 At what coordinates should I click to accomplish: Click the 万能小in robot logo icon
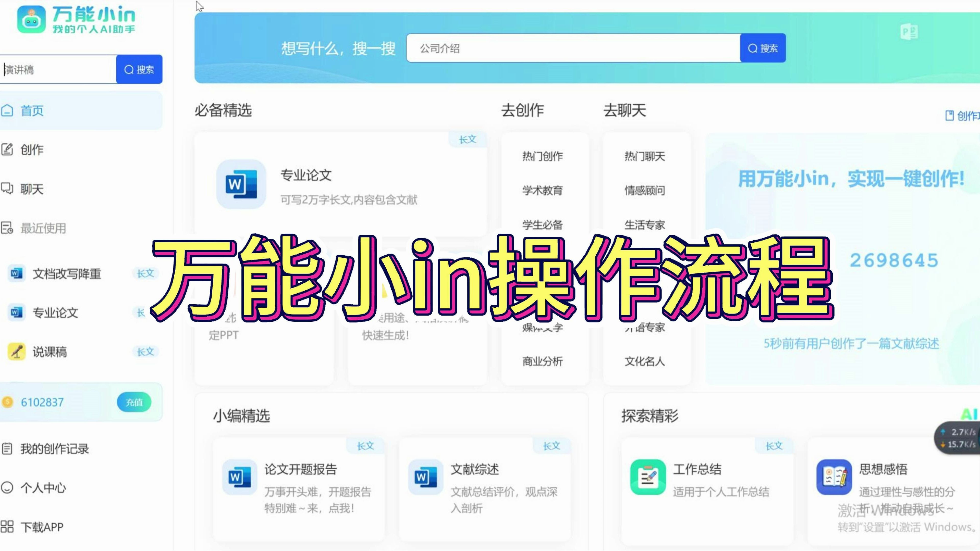coord(31,19)
